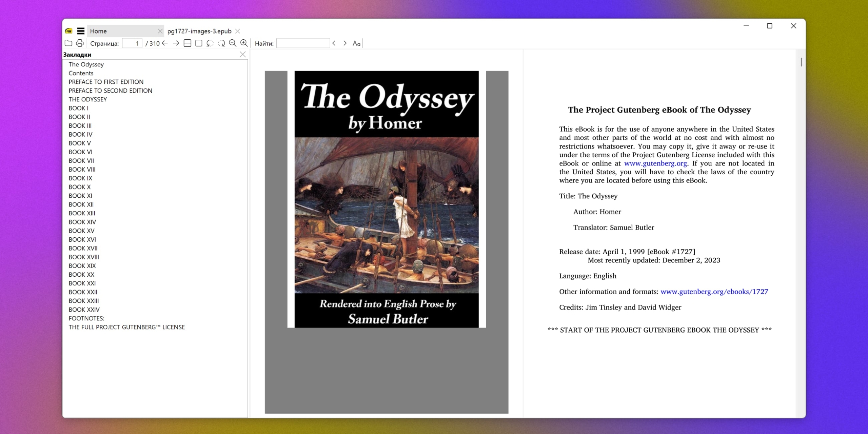
Task: Go to BOOK XI bookmark
Action: [80, 196]
